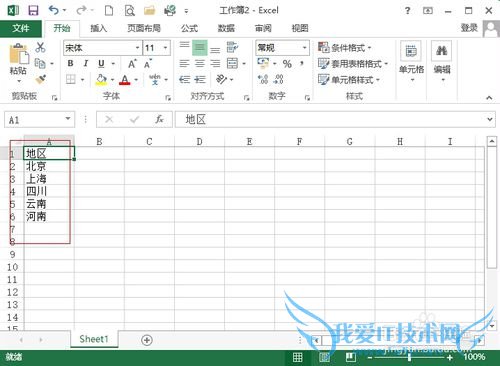Image resolution: width=500 pixels, height=366 pixels.
Task: Toggle Italic formatting
Action: coord(86,63)
